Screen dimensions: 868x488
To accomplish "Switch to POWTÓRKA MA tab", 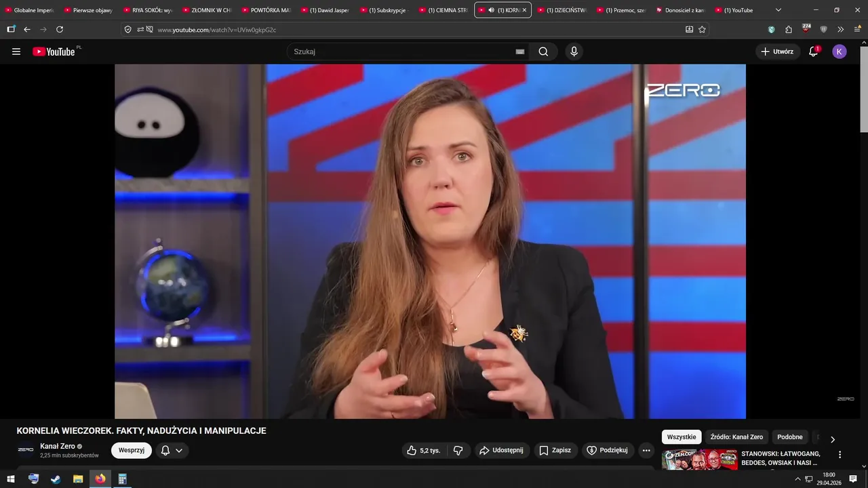I will click(x=266, y=10).
